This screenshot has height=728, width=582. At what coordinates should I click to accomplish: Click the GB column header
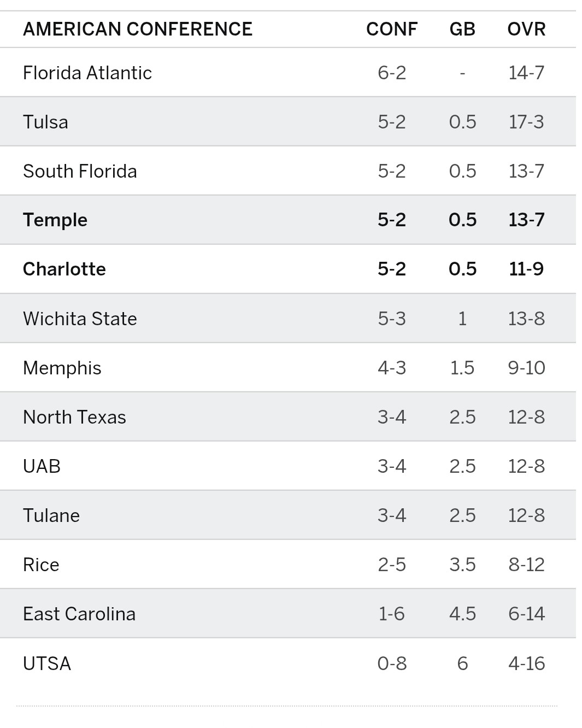(462, 29)
